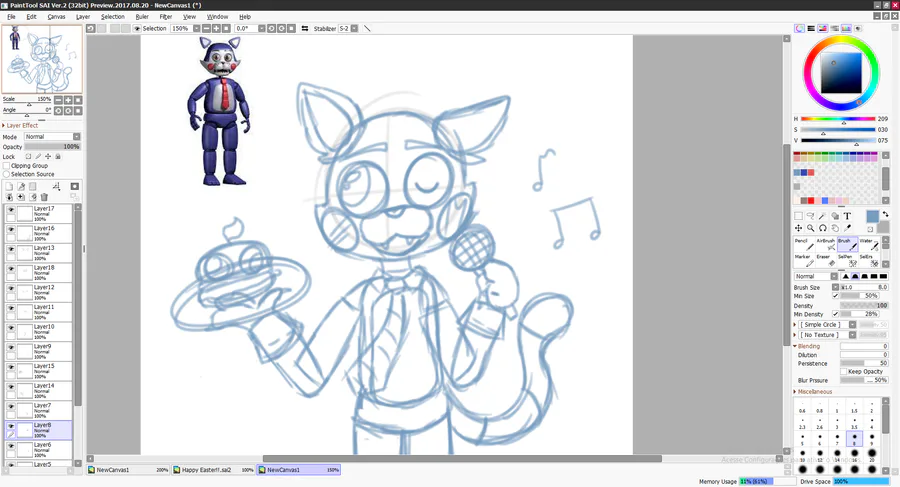Screen dimensions: 900x487
Task: Zoom out using the Scale minus button
Action: coord(59,100)
